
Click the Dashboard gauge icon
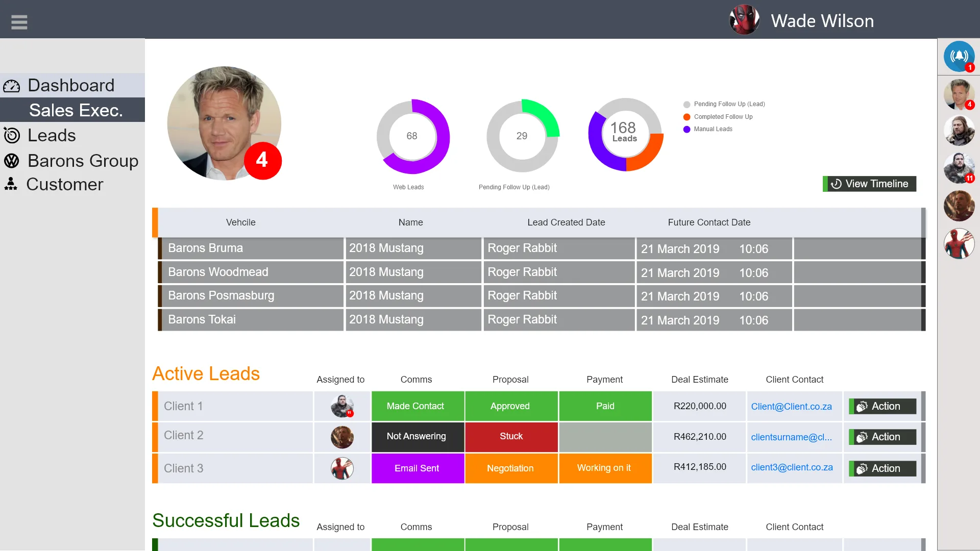click(x=12, y=86)
